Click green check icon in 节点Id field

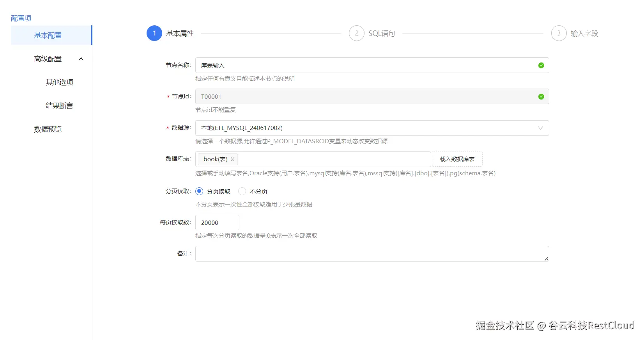point(541,96)
